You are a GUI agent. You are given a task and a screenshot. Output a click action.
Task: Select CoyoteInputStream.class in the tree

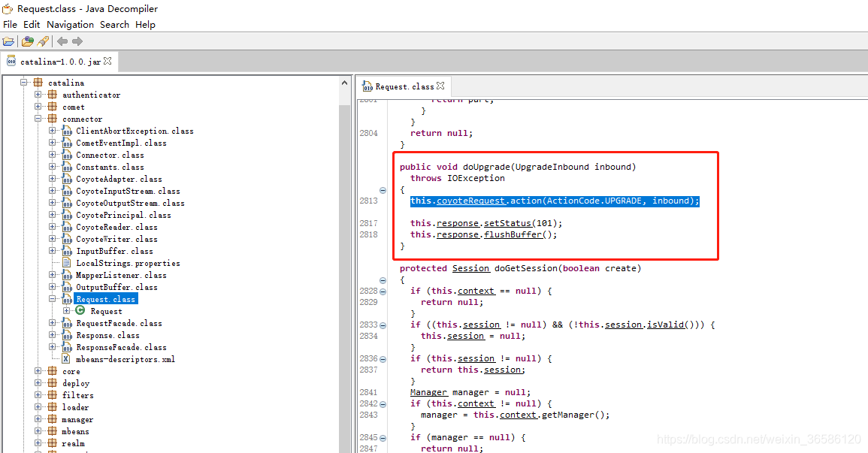[x=128, y=191]
